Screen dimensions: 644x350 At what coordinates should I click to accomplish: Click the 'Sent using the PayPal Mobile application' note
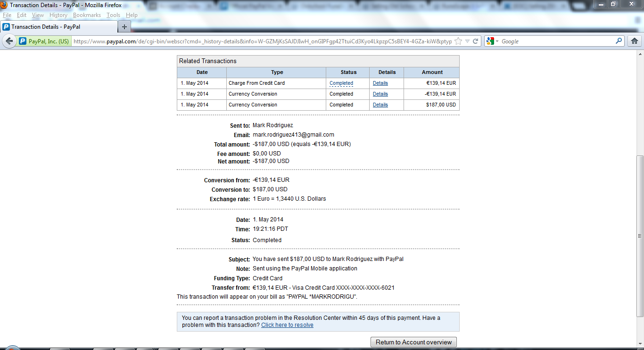pos(305,269)
